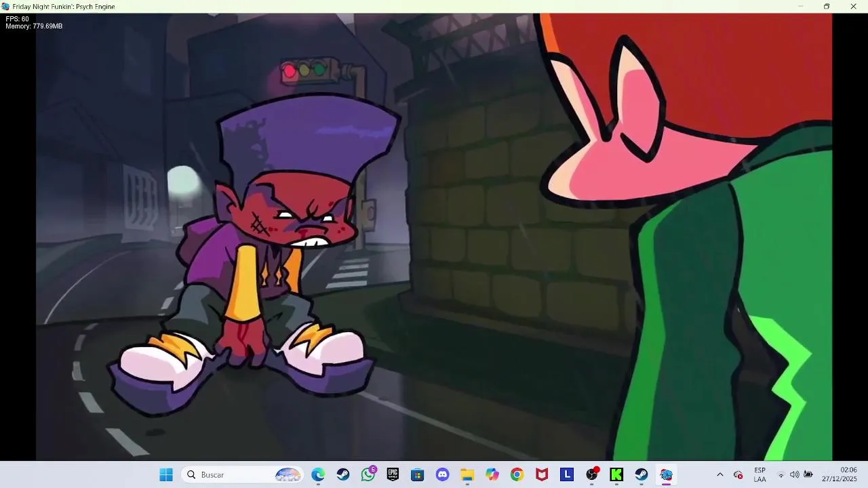Open the clock showing 02:06 27/12/2025
The width and height of the screenshot is (868, 488).
tap(840, 474)
